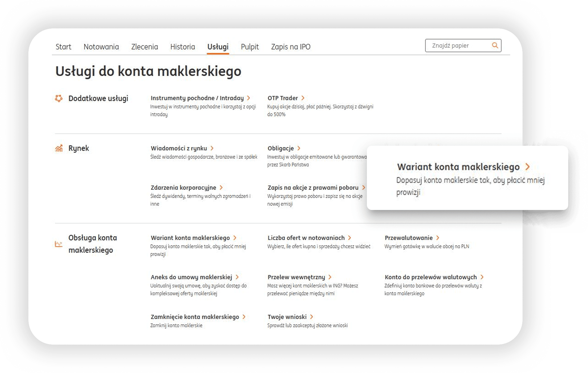Open the Zlecenia tab

click(145, 47)
